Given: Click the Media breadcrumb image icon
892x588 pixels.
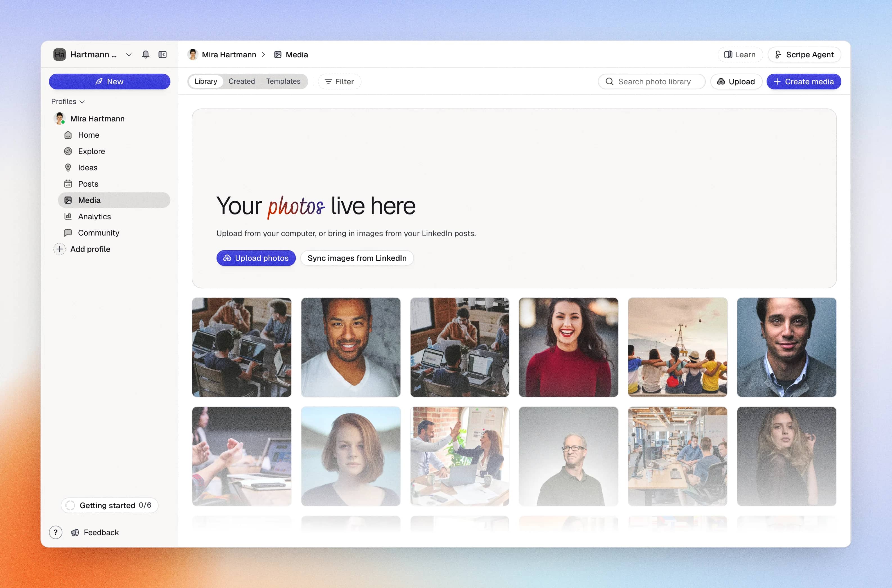Looking at the screenshot, I should [278, 54].
